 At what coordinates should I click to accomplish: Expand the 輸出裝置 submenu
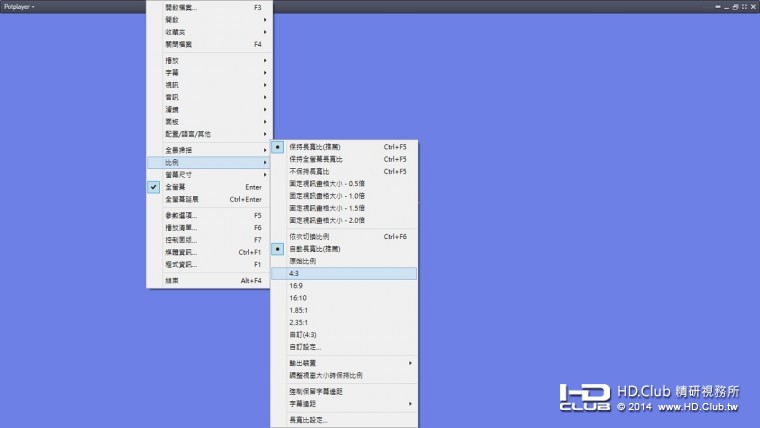(344, 363)
